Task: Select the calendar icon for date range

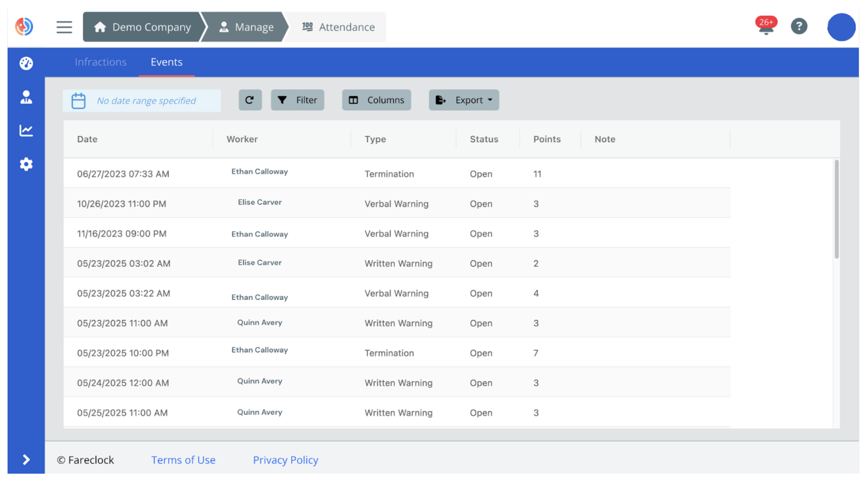Action: pos(79,100)
